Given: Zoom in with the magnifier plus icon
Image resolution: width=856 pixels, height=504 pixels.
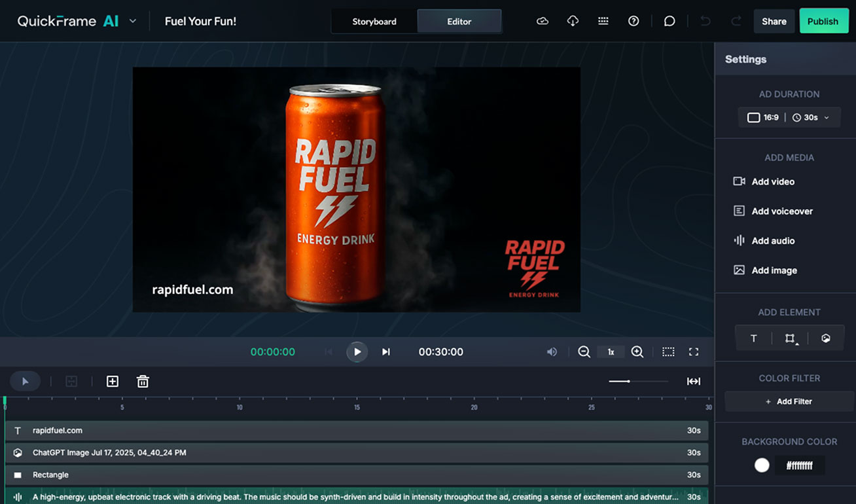Looking at the screenshot, I should point(637,352).
